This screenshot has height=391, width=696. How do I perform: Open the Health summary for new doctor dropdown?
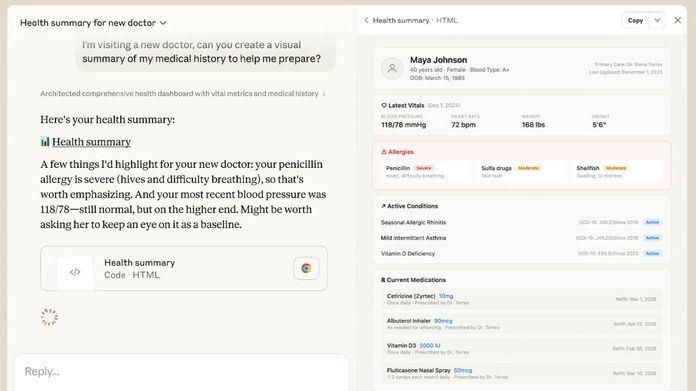93,23
